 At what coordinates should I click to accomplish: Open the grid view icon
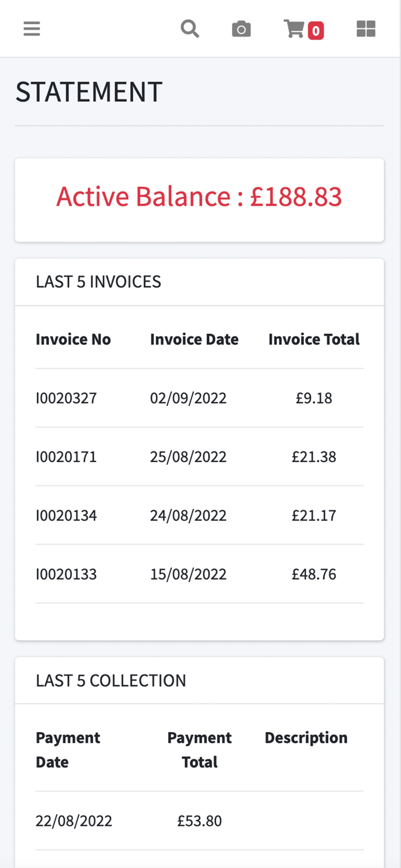(x=366, y=29)
